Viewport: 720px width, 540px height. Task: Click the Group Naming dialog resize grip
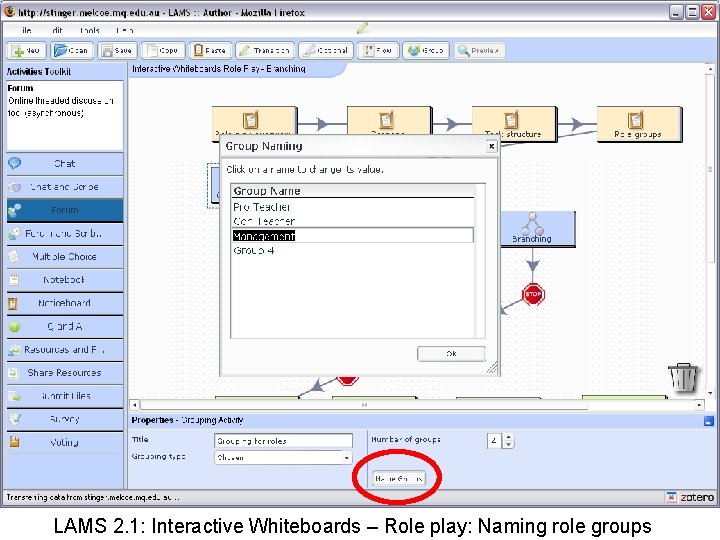click(491, 367)
